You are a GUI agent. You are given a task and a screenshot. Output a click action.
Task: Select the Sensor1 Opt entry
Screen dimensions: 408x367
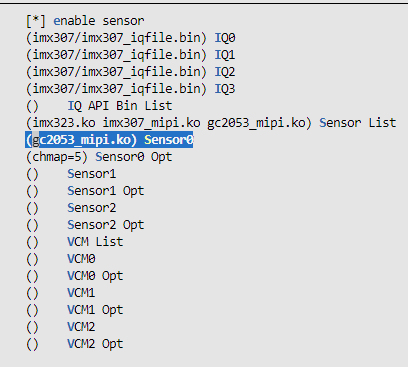click(85, 191)
